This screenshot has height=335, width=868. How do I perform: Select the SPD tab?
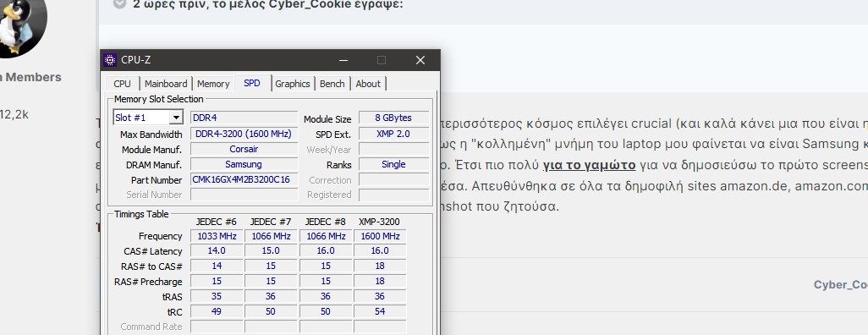pos(252,83)
